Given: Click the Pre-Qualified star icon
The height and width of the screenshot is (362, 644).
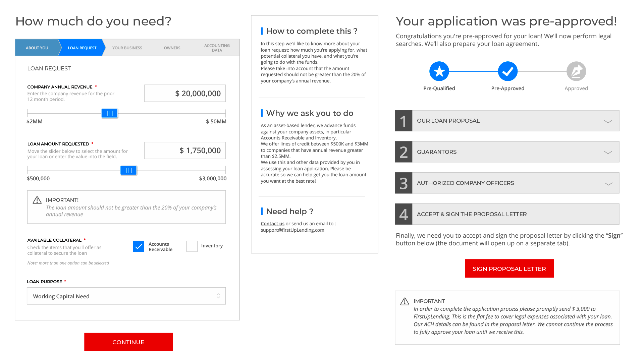Looking at the screenshot, I should pyautogui.click(x=439, y=71).
